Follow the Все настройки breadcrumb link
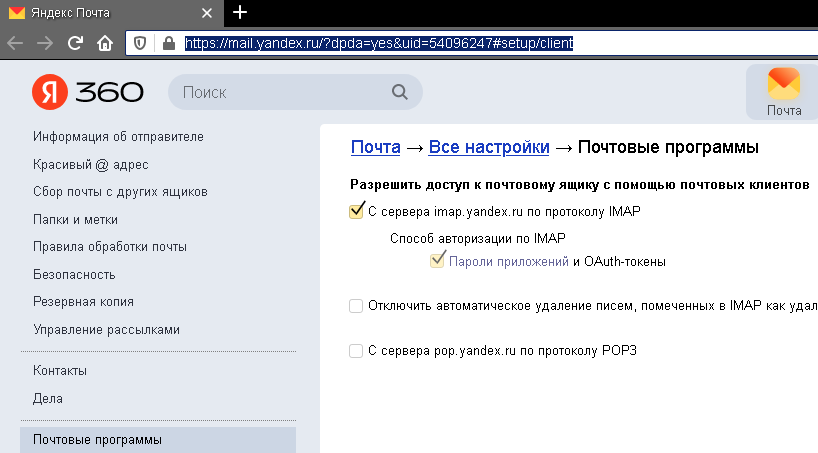This screenshot has height=453, width=818. (488, 147)
